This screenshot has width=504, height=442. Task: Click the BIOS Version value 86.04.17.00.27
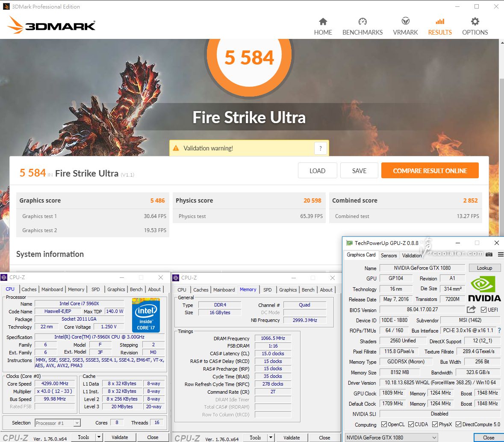point(422,309)
